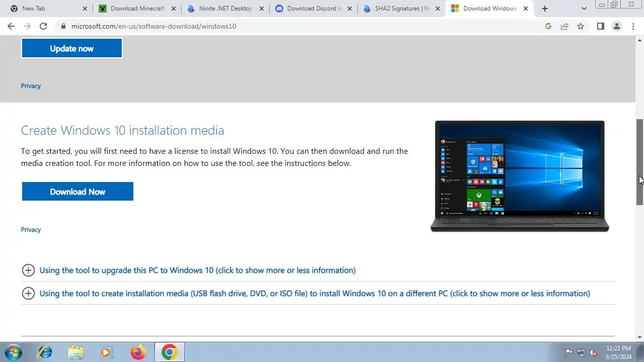This screenshot has width=644, height=362.
Task: Click the Windows 10 laptop image
Action: [520, 176]
